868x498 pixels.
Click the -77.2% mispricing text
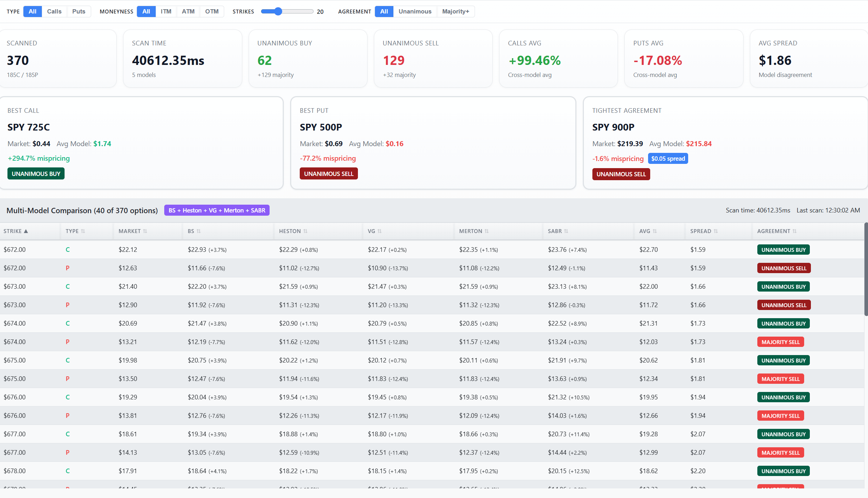[x=328, y=158]
